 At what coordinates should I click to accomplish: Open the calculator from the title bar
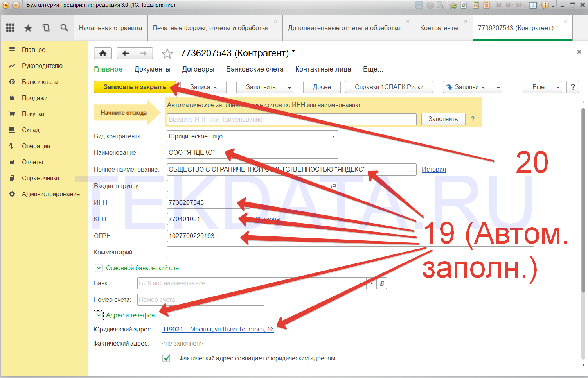point(476,5)
